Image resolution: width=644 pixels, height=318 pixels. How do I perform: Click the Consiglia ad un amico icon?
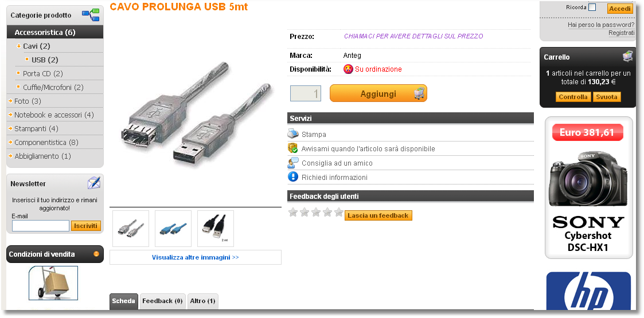tap(293, 163)
